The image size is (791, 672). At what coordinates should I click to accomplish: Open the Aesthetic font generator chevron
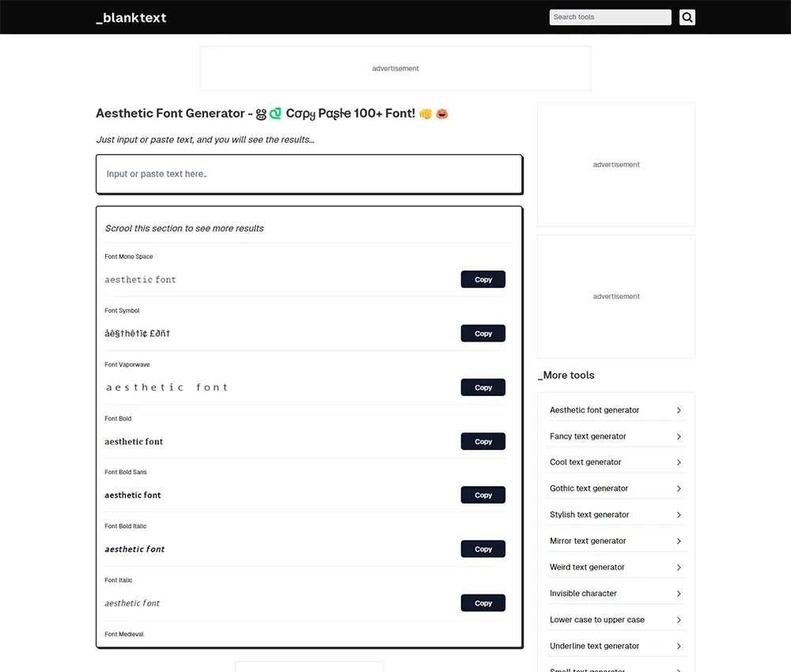click(679, 410)
